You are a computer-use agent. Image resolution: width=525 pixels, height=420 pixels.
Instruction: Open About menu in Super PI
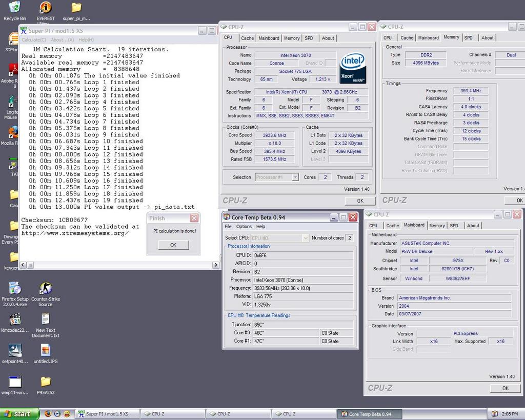62,40
